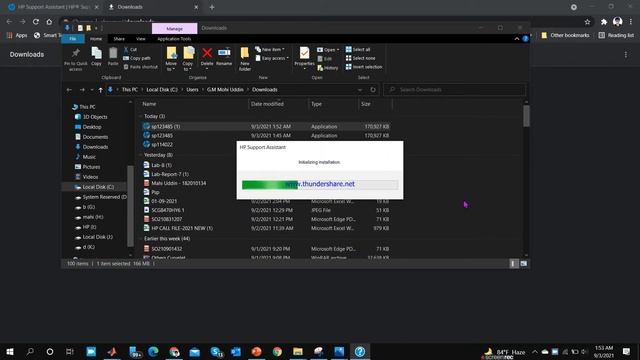Click the Edit button in Open group

point(324,59)
